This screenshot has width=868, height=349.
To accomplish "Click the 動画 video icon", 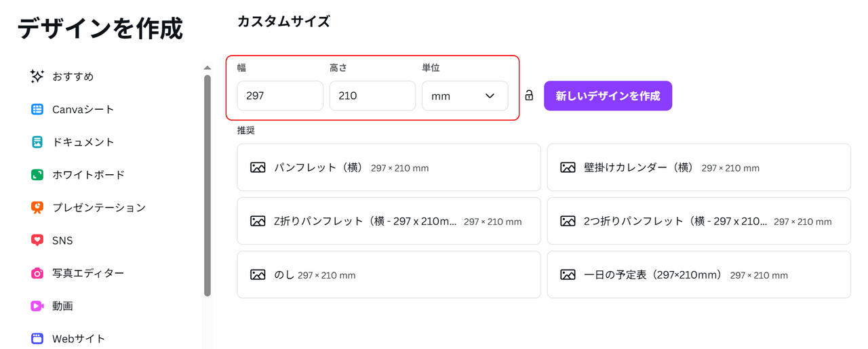I will (37, 306).
